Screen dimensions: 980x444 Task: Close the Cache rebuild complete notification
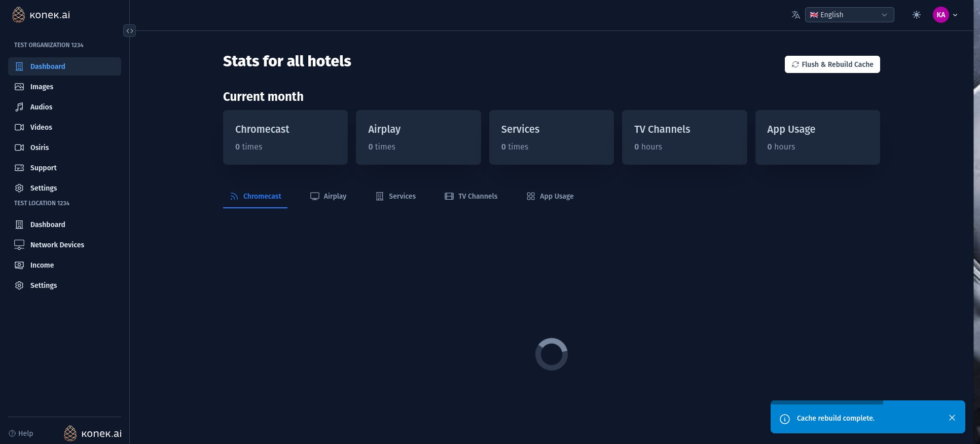pos(952,418)
